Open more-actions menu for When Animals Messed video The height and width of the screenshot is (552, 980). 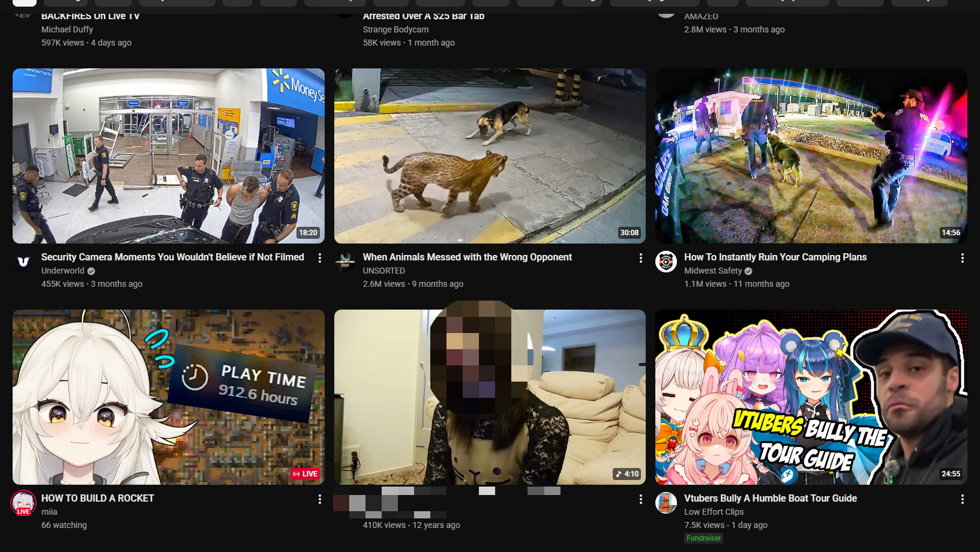coord(641,258)
